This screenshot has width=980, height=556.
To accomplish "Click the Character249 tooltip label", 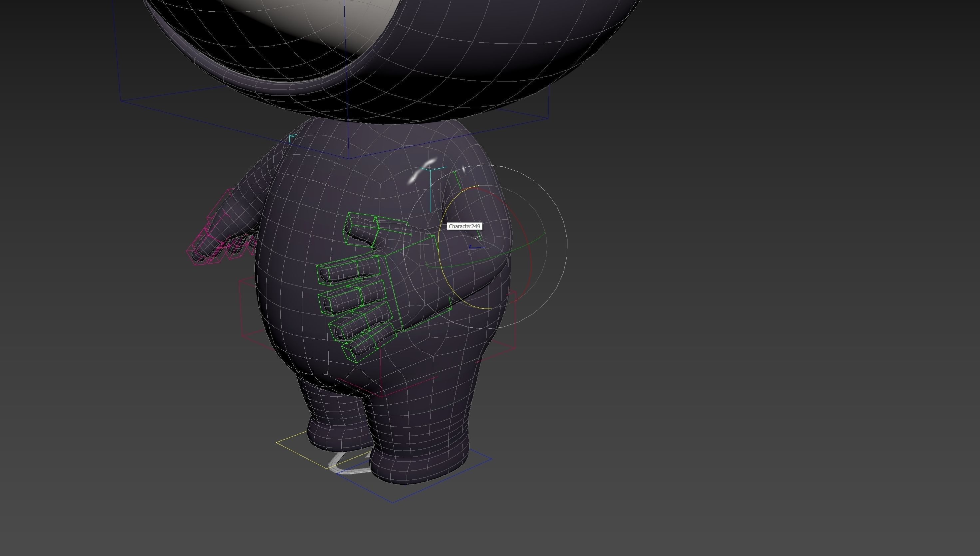I will pyautogui.click(x=464, y=227).
